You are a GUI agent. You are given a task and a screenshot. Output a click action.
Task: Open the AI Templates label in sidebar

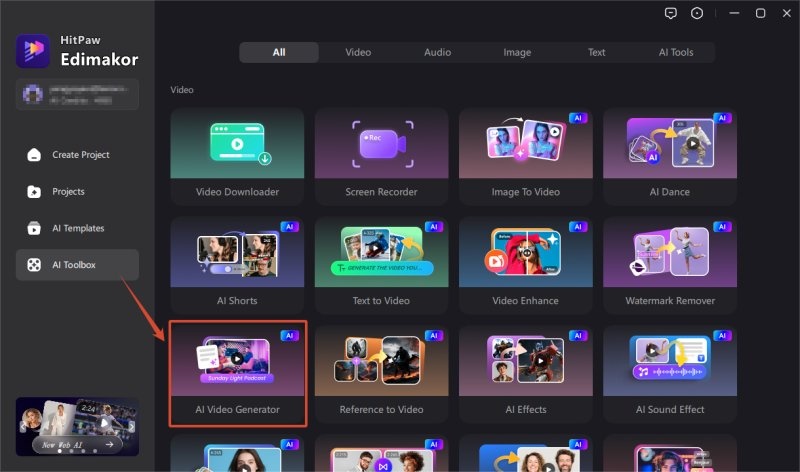tap(78, 228)
